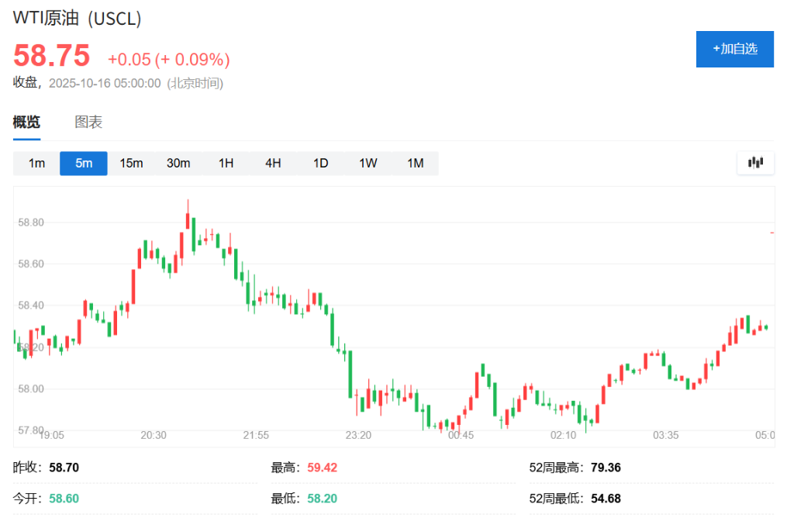Click the 20:30 time axis label
This screenshot has width=794, height=532.
154,435
